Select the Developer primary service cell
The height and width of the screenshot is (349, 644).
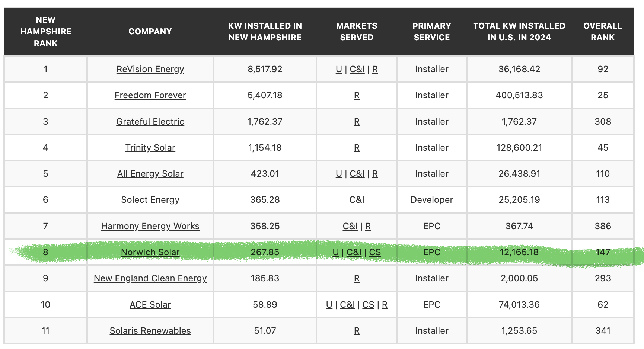pos(432,200)
